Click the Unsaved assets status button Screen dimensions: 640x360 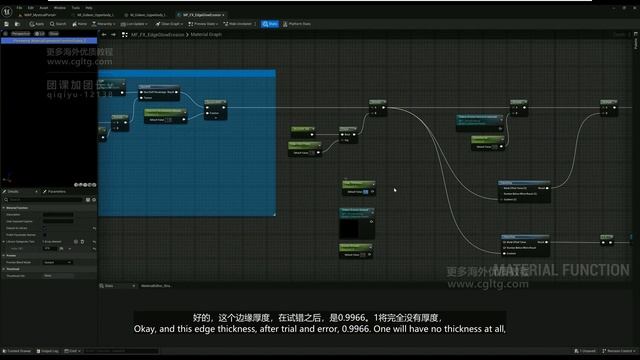(585, 351)
